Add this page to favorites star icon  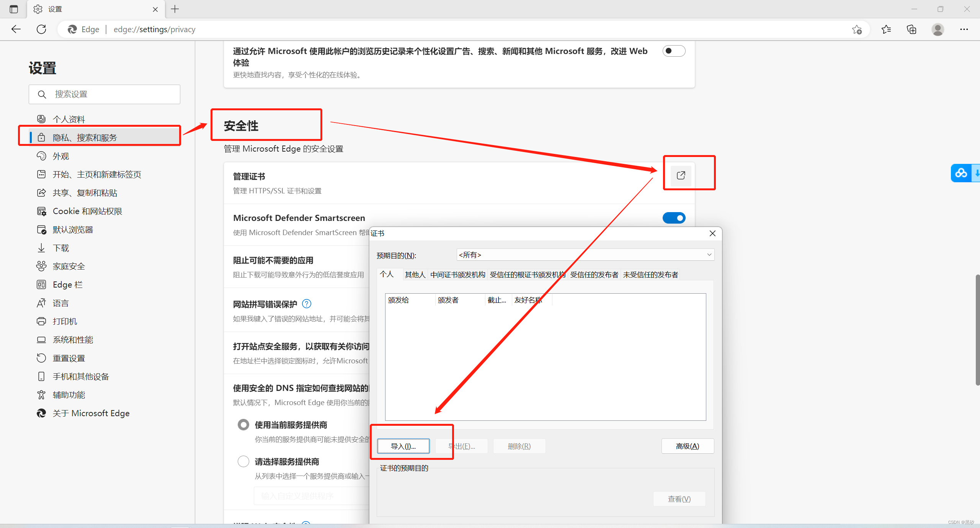coord(857,29)
